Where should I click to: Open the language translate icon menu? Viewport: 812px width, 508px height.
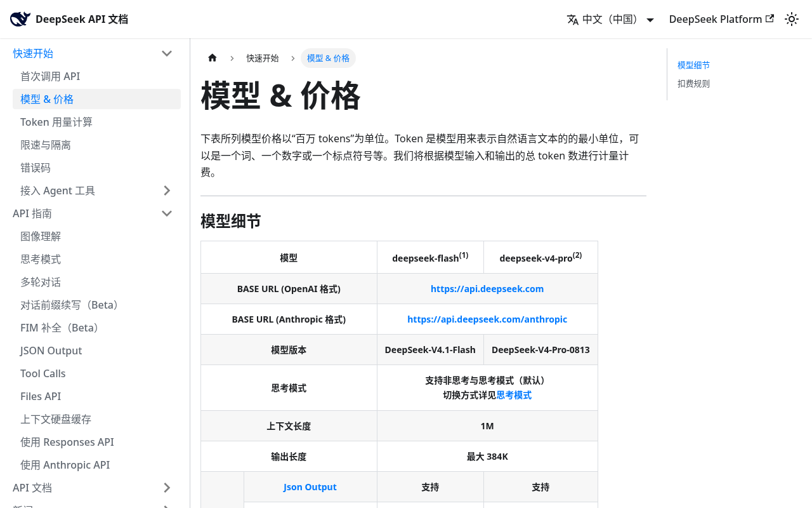(573, 20)
